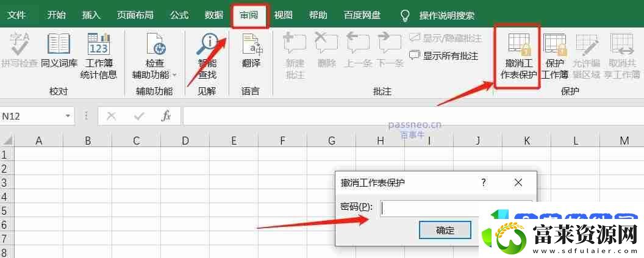Select row 1 header
Screen dimensions: 644x258
click(7, 155)
